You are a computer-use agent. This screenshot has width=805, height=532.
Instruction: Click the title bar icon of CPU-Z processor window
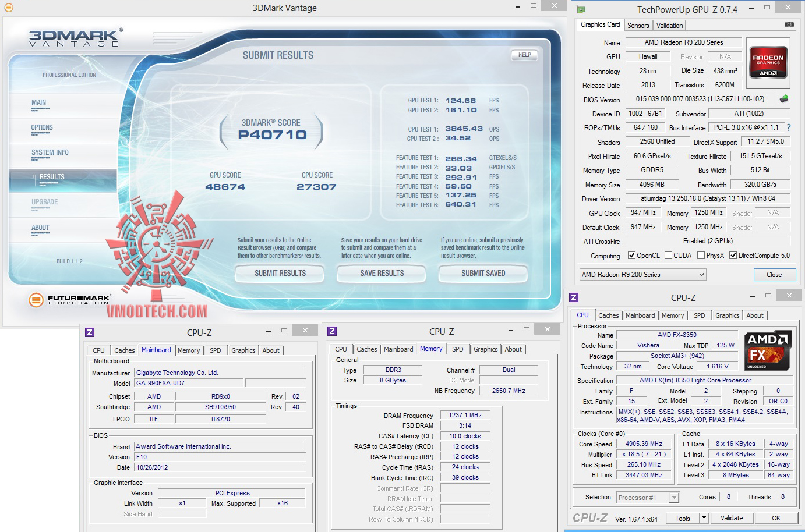[574, 297]
